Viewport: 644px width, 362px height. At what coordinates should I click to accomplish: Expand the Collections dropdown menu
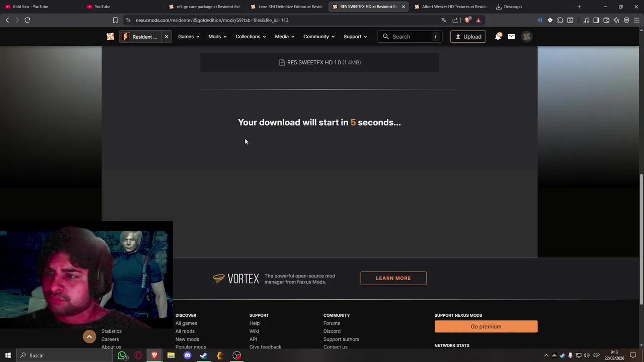[251, 37]
